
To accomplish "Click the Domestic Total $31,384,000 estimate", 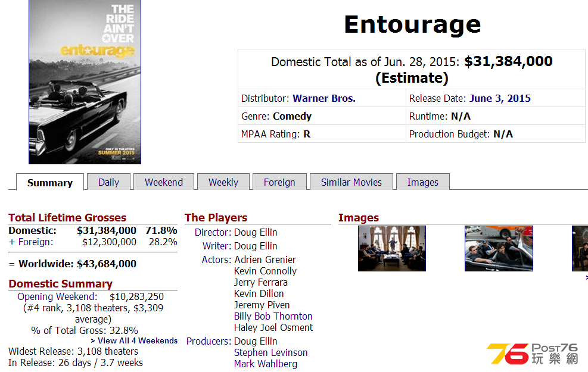I will click(x=412, y=69).
